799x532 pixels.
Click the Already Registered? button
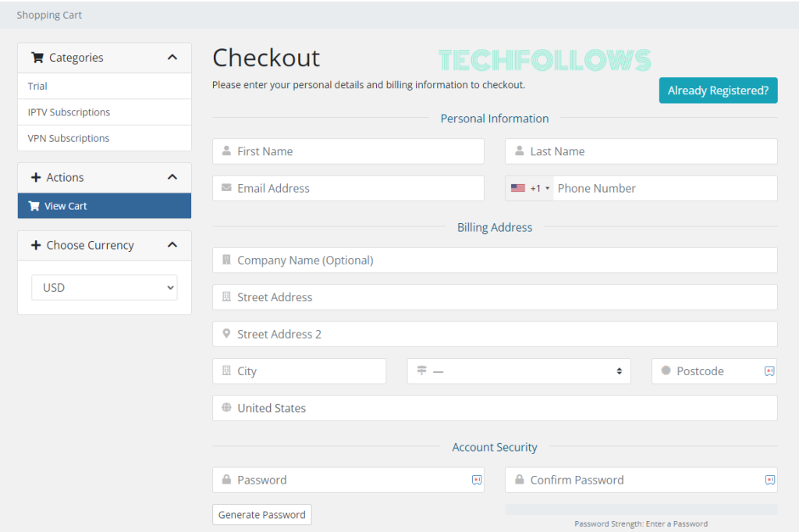click(x=718, y=90)
